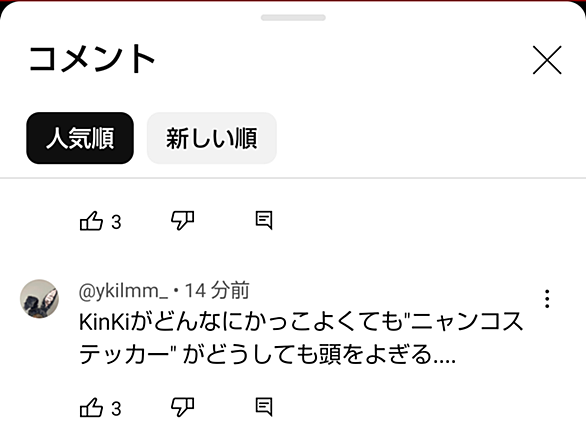Tap second line of comment ending よぎる....
This screenshot has height=441, width=586.
[267, 354]
